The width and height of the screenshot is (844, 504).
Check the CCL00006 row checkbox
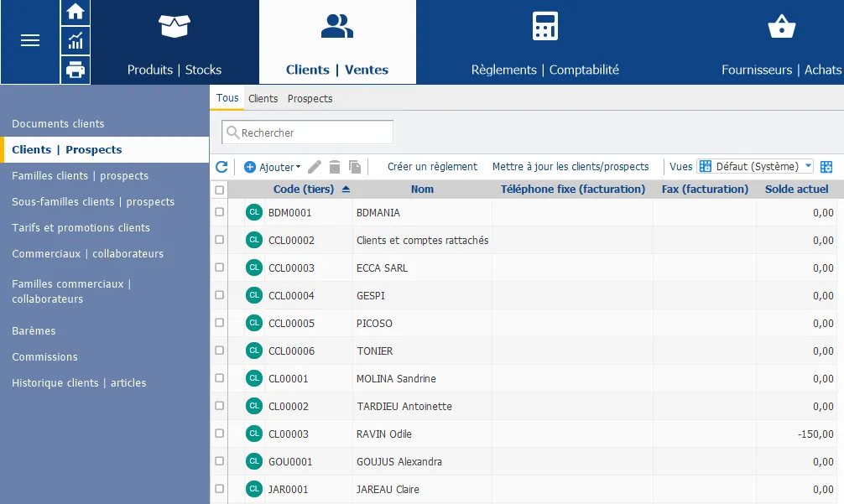[219, 351]
